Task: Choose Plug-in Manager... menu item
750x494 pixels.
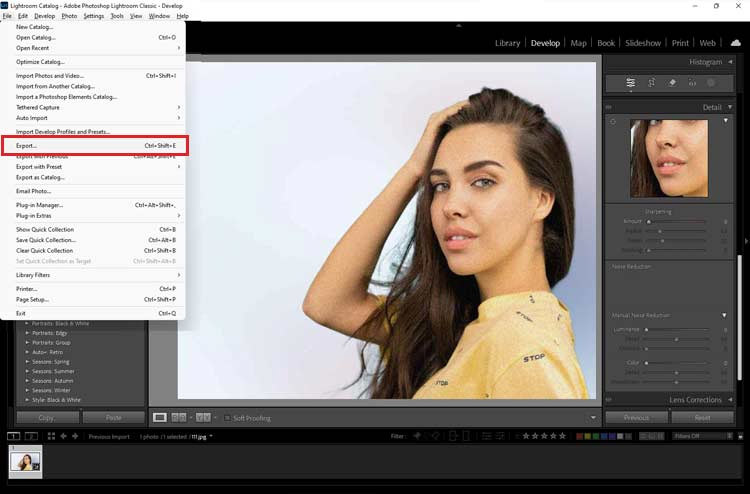Action: (x=93, y=205)
